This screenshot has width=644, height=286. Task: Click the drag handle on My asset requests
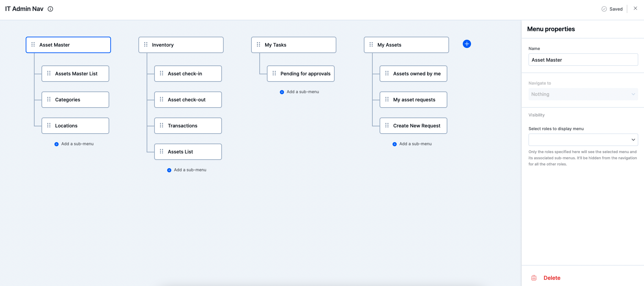click(x=387, y=99)
